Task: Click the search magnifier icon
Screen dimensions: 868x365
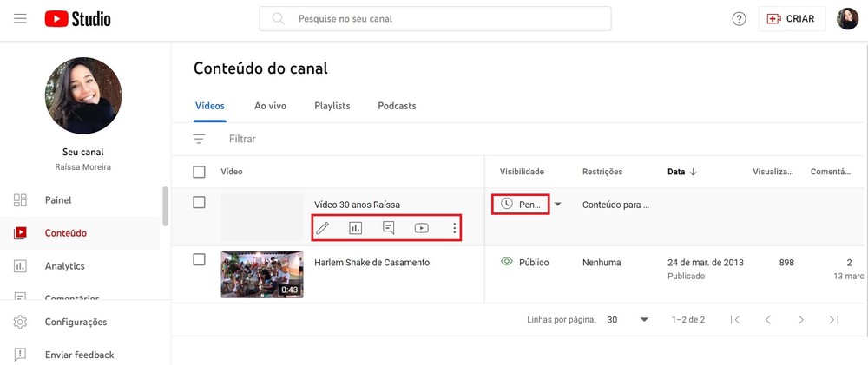Action: (279, 19)
